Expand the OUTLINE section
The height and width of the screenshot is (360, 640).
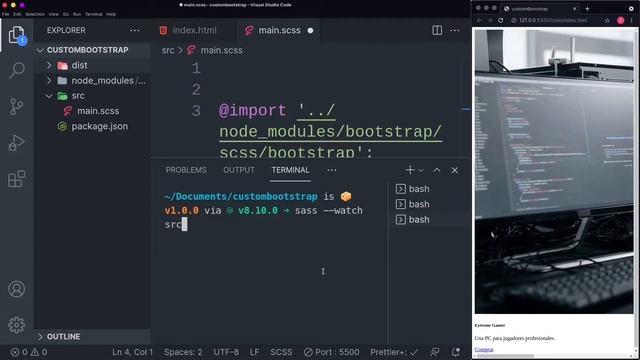coord(92,336)
